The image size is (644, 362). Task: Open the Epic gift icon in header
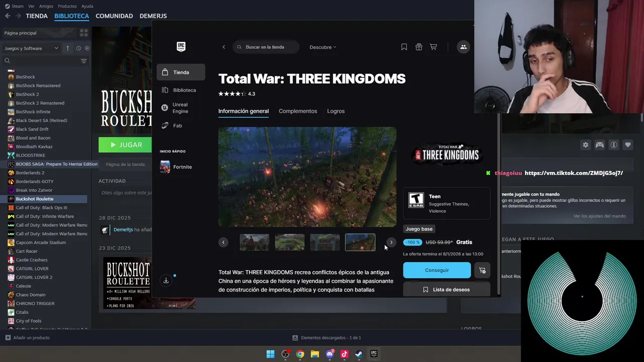pos(419,47)
